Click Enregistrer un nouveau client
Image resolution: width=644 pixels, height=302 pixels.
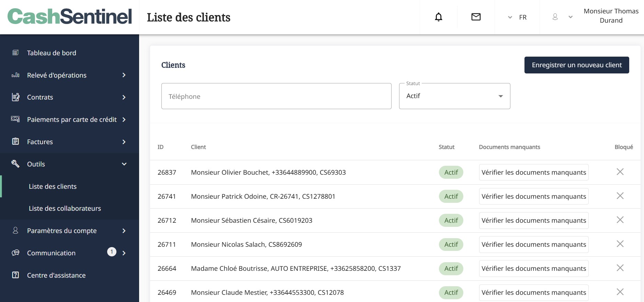click(577, 65)
